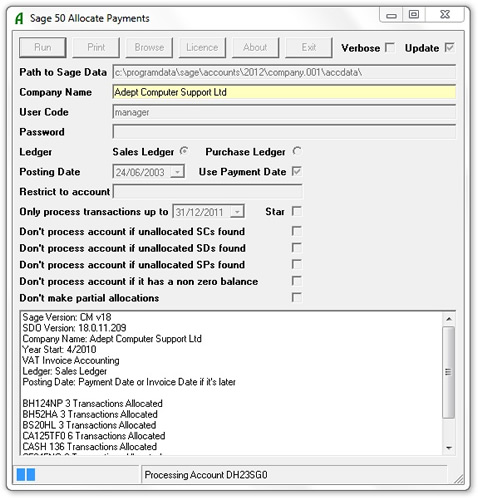
Task: Click the Path to Sage Data field
Action: [x=284, y=72]
